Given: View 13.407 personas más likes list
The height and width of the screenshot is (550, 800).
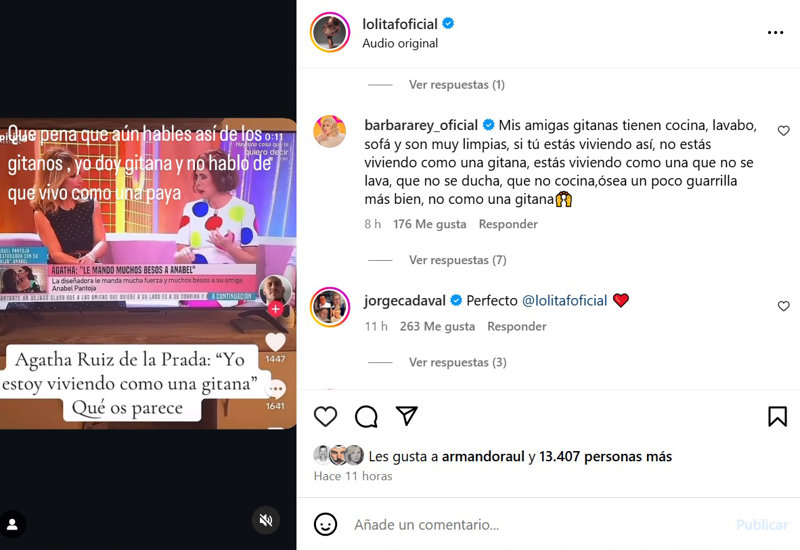Looking at the screenshot, I should [605, 456].
